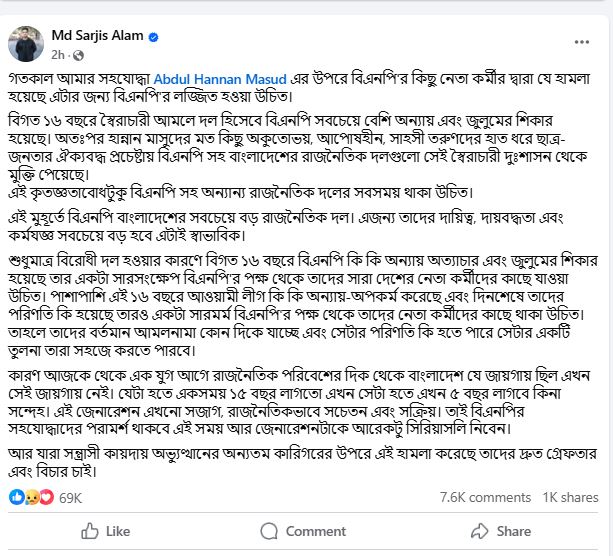Click the public globe privacy icon
This screenshot has height=556, width=613.
point(78,56)
